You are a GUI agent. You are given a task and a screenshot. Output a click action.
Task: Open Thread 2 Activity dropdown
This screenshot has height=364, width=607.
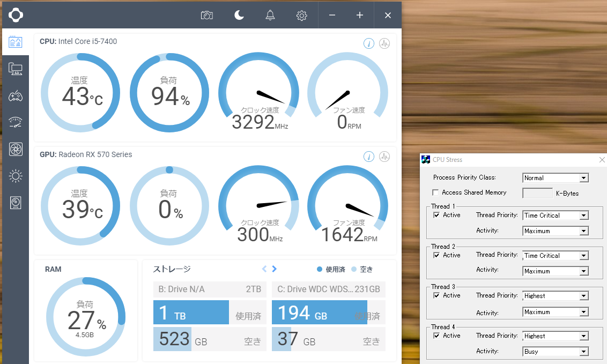[556, 271]
